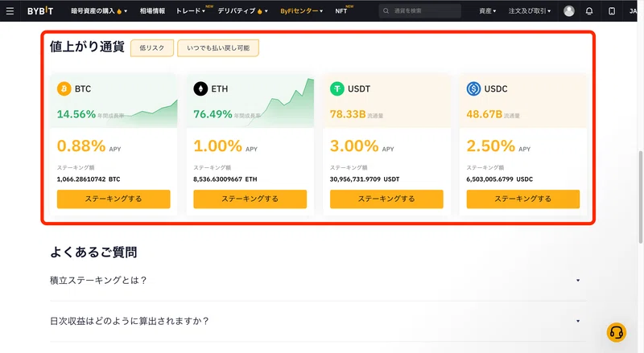The height and width of the screenshot is (353, 644).
Task: Stake USDT with the ステーキングする button
Action: pyautogui.click(x=386, y=199)
